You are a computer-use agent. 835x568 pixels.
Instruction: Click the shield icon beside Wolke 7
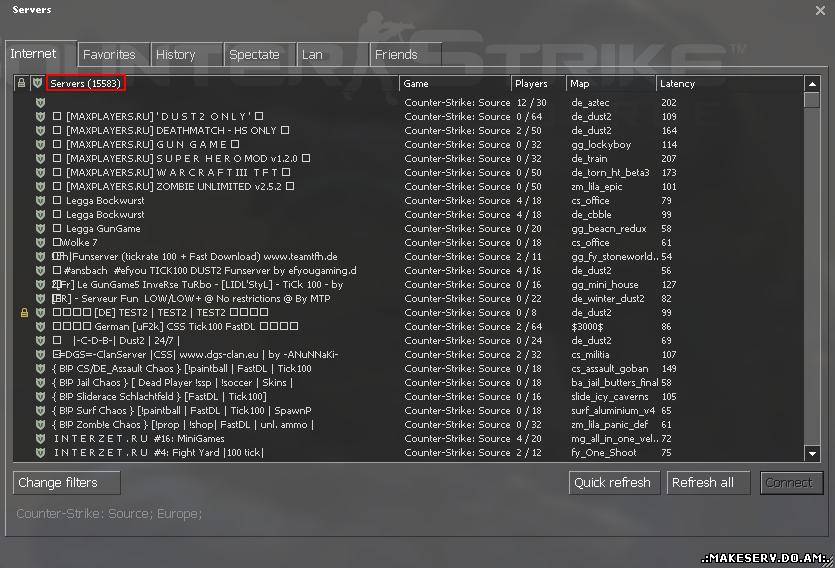pos(40,242)
